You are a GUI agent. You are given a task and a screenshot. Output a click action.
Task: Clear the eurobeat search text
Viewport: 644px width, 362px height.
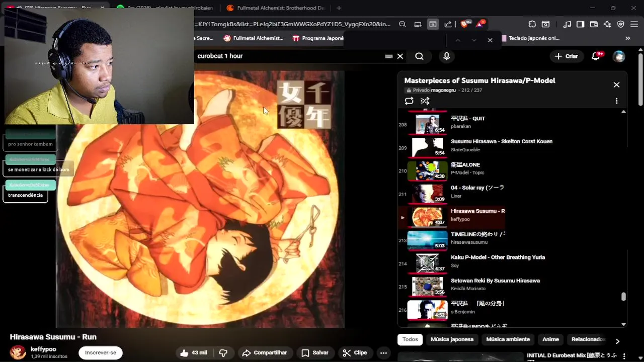(400, 56)
